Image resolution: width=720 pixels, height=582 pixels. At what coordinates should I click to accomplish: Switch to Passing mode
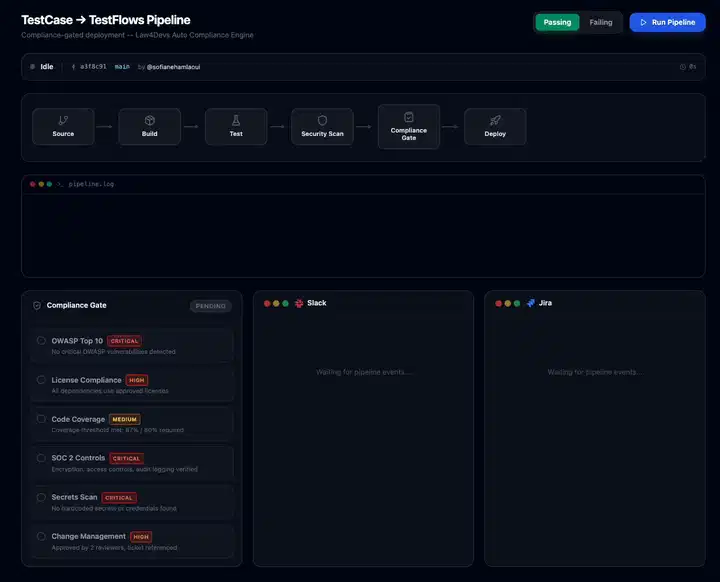[557, 22]
